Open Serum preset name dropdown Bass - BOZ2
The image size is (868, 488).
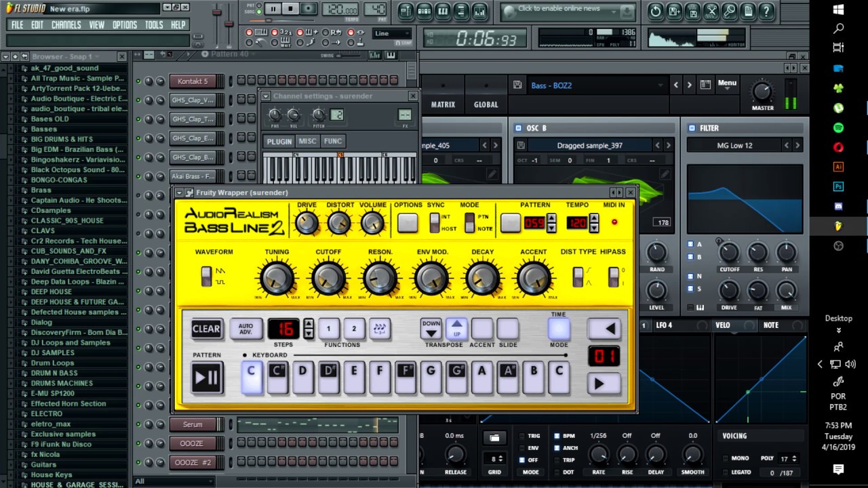[x=597, y=85]
